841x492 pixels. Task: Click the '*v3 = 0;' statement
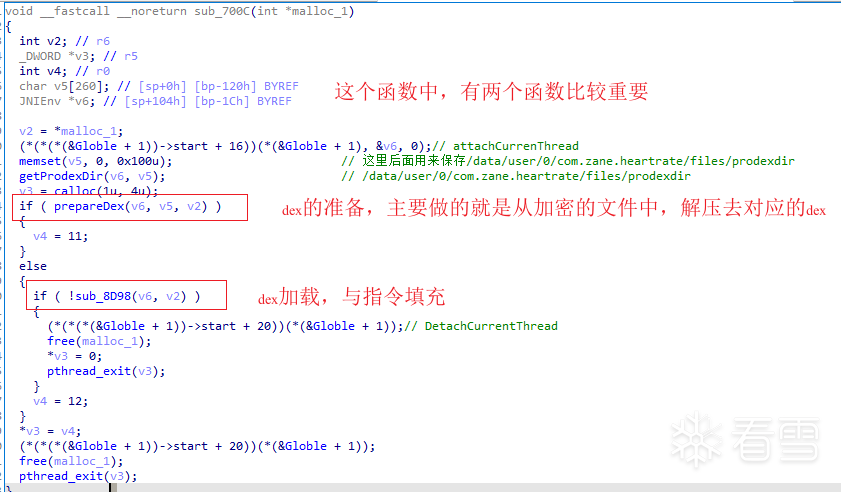[75, 357]
